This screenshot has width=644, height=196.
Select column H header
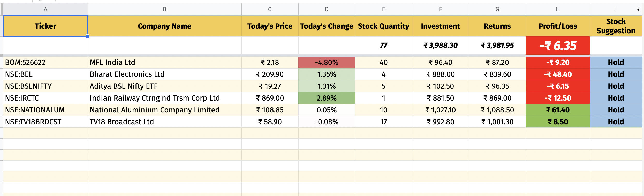pos(558,9)
